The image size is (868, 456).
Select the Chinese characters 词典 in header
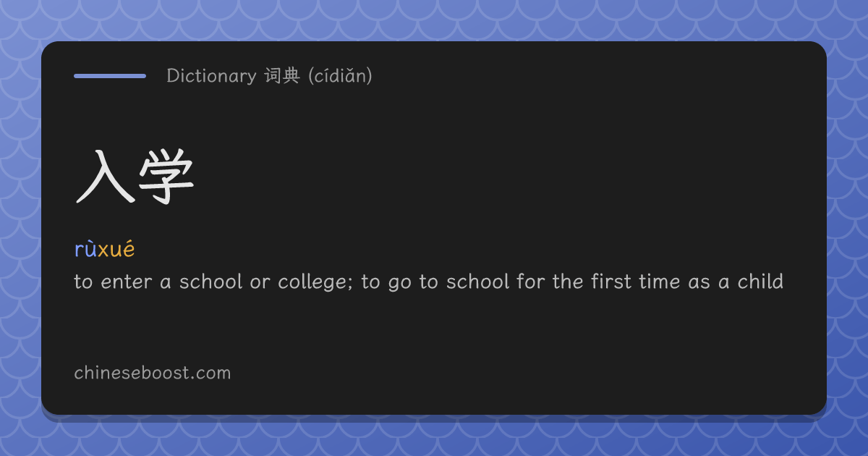(x=282, y=75)
